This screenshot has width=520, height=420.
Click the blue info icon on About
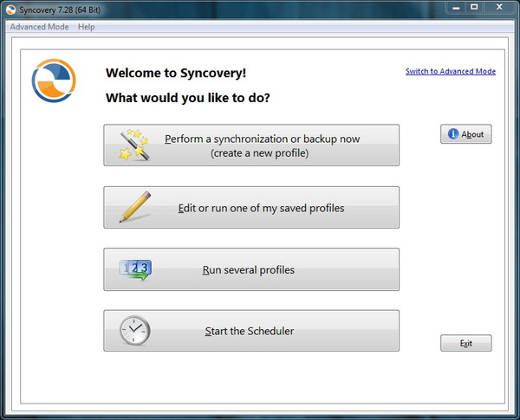453,134
